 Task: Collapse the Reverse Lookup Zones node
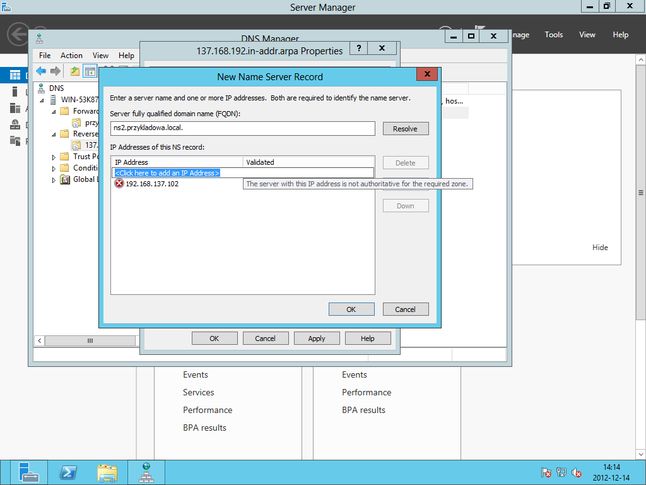[54, 134]
